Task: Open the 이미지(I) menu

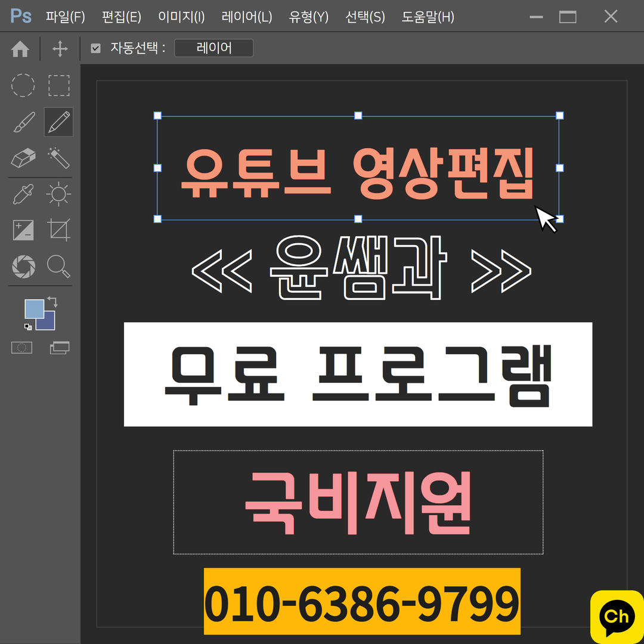Action: [181, 17]
